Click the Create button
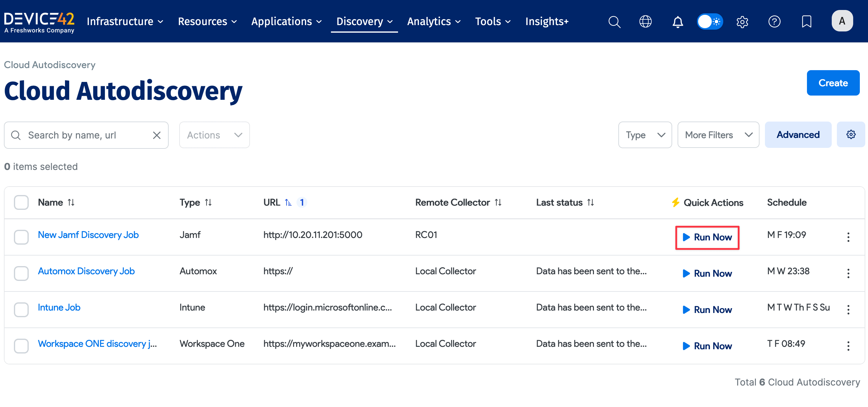 pyautogui.click(x=833, y=83)
